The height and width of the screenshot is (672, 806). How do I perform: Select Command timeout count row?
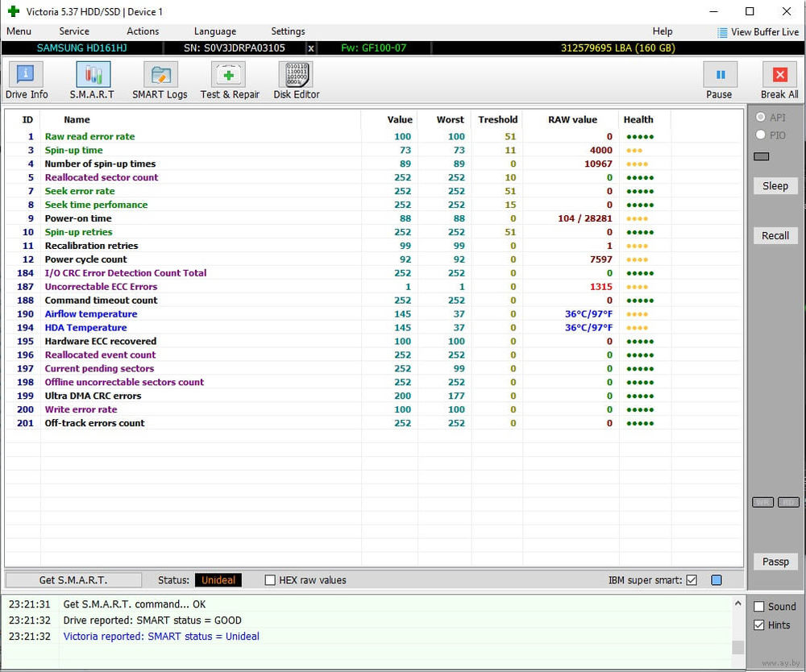tap(374, 301)
